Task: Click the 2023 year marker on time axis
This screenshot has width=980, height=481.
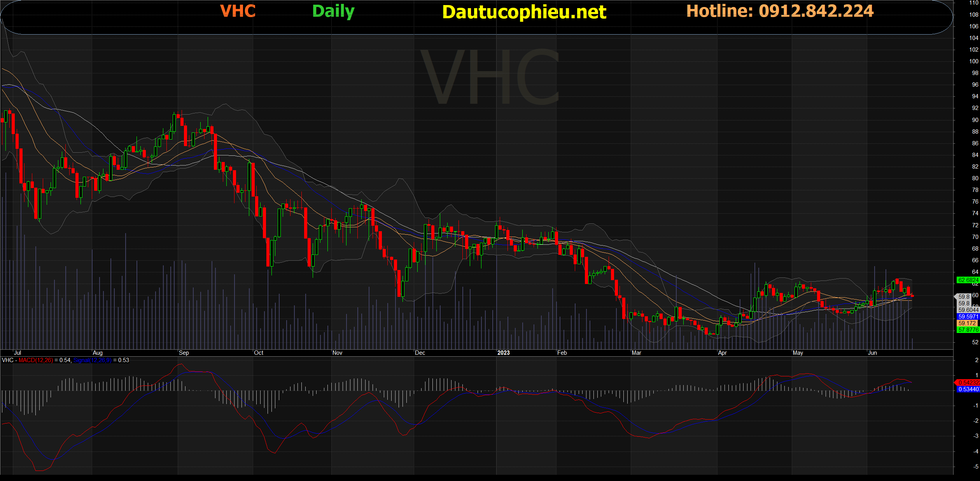Action: pos(503,353)
